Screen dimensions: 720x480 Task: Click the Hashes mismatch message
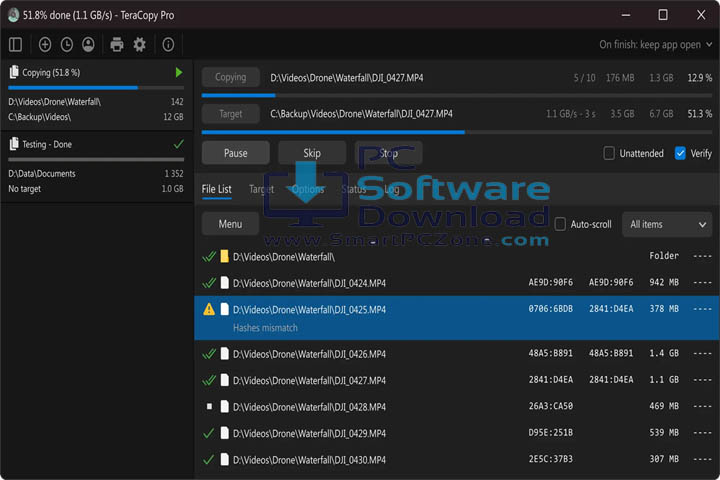pyautogui.click(x=265, y=328)
